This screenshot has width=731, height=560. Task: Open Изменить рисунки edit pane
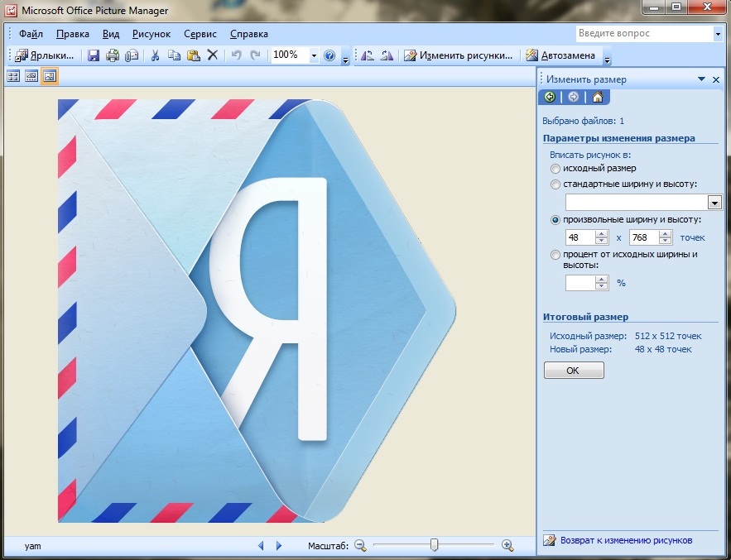(459, 55)
